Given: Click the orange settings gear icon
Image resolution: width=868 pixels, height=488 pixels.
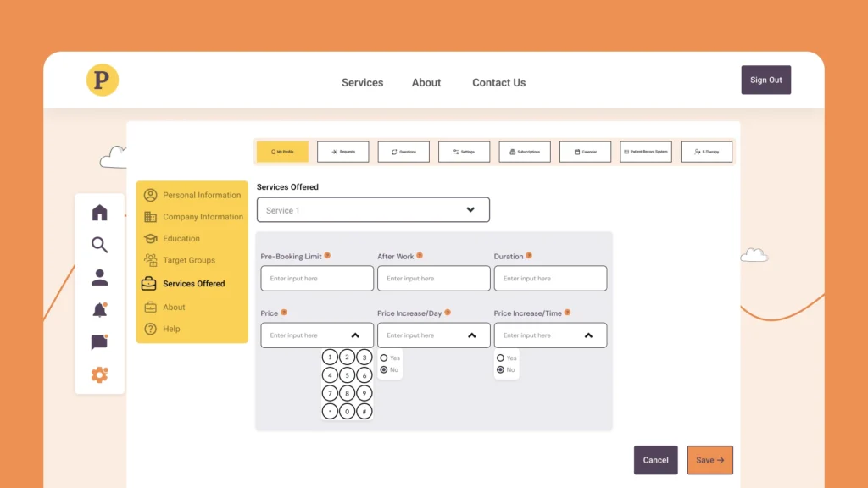Looking at the screenshot, I should click(99, 374).
